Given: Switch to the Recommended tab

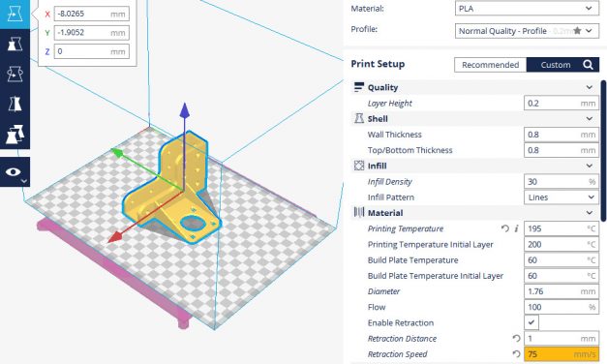Looking at the screenshot, I should pyautogui.click(x=490, y=65).
